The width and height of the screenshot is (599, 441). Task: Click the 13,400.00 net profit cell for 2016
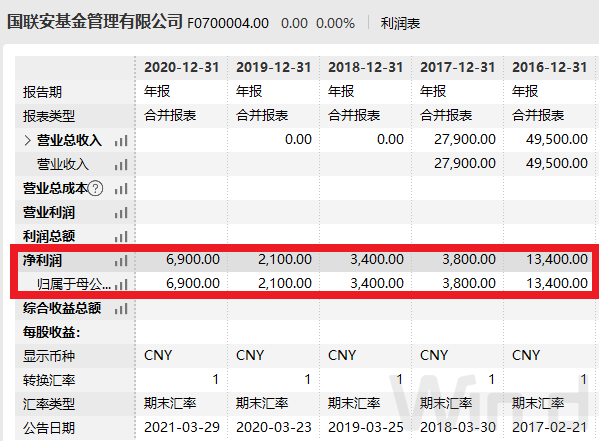[x=557, y=259]
